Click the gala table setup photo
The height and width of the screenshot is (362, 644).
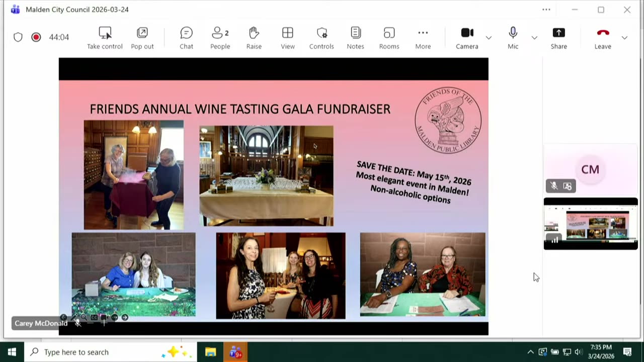coord(266,176)
